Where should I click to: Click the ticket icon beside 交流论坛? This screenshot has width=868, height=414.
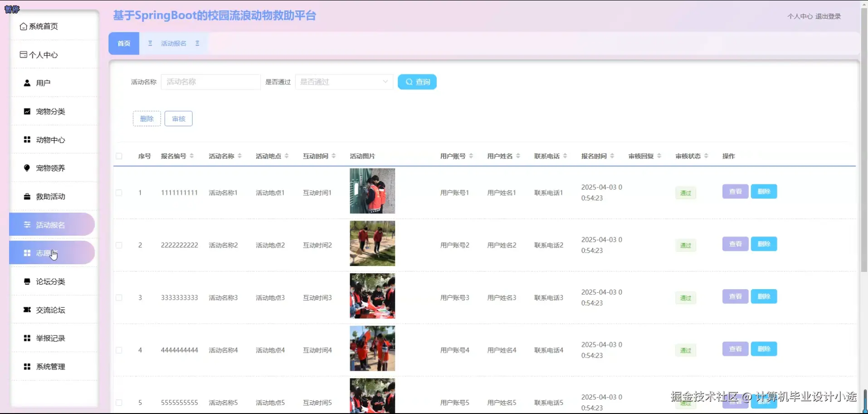pos(27,310)
